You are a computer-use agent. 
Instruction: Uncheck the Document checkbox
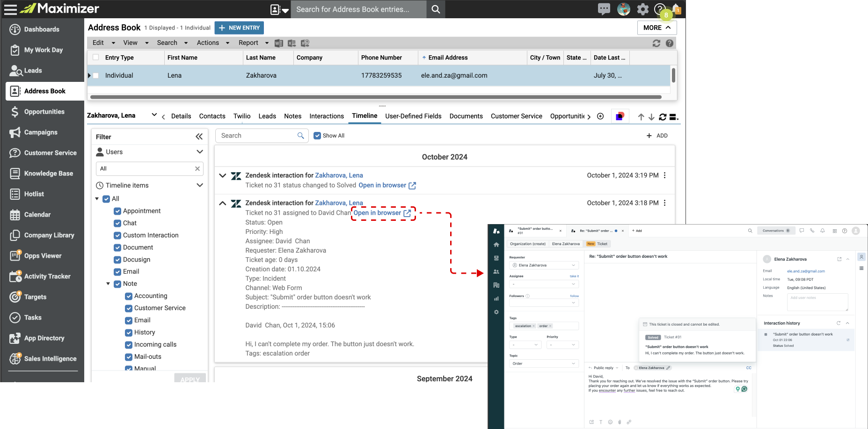click(x=117, y=247)
